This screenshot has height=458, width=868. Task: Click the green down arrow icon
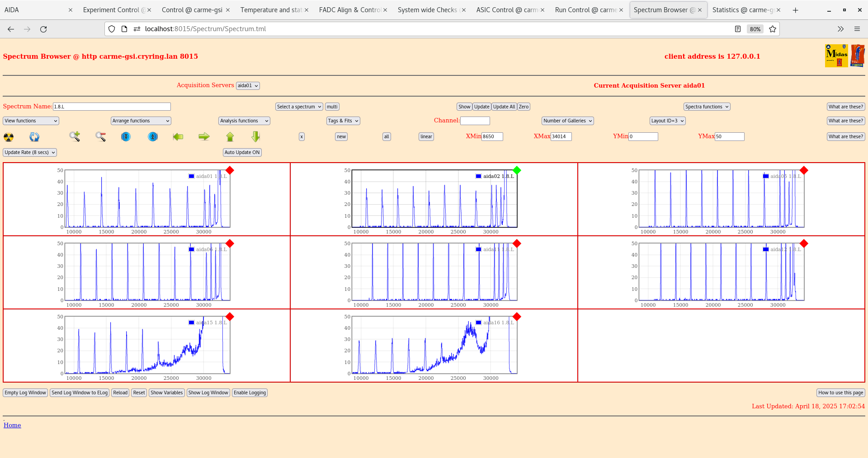256,137
